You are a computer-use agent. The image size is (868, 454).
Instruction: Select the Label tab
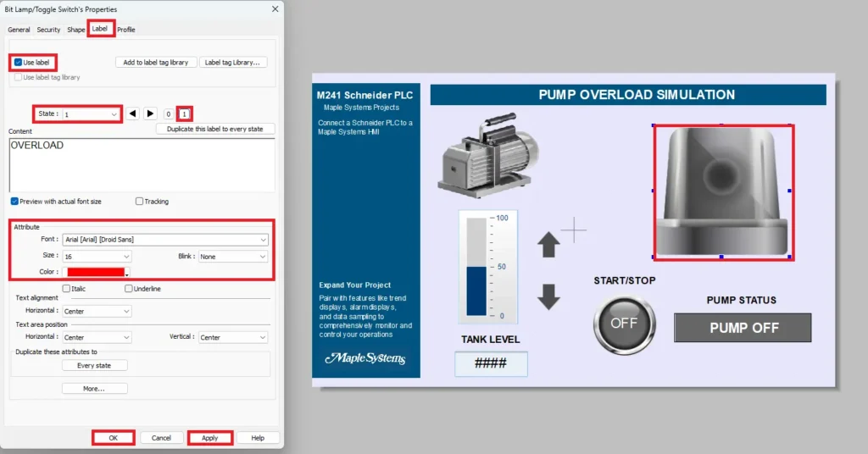(100, 29)
